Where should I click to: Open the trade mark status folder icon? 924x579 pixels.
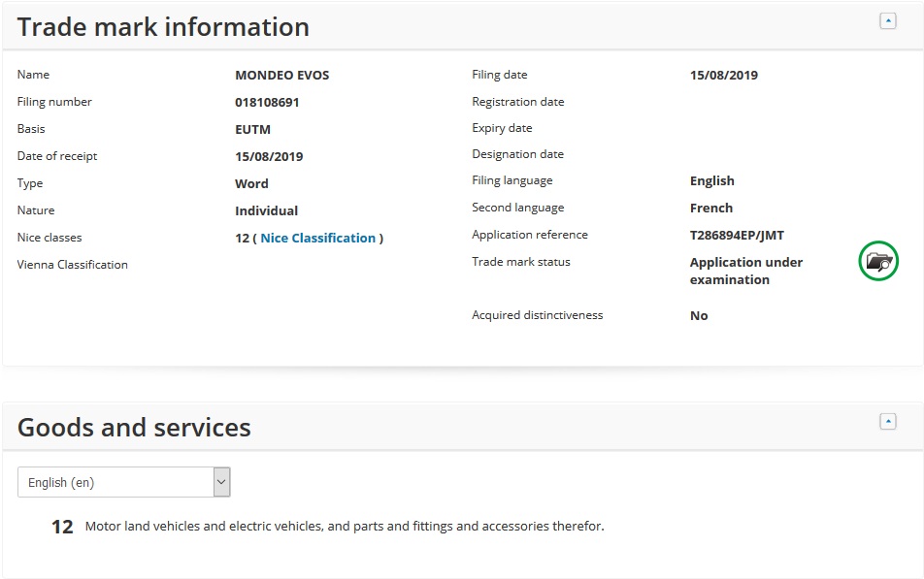point(878,262)
